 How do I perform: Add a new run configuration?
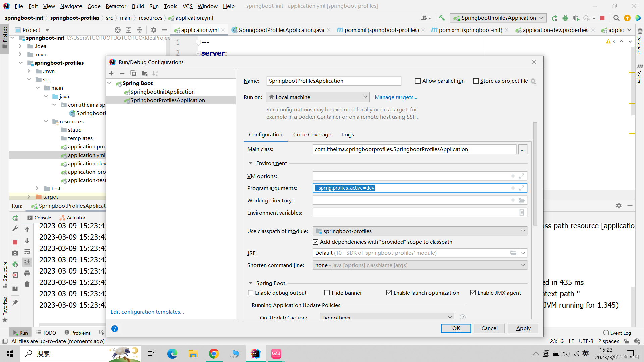point(111,73)
